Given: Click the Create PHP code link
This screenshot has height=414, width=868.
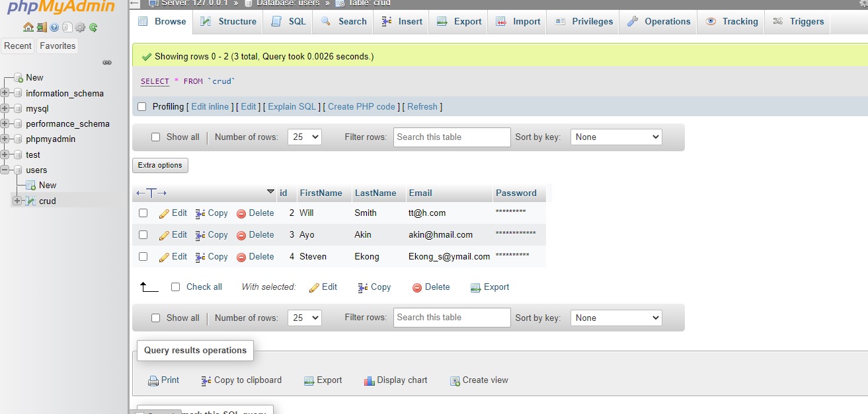Looking at the screenshot, I should [x=362, y=106].
